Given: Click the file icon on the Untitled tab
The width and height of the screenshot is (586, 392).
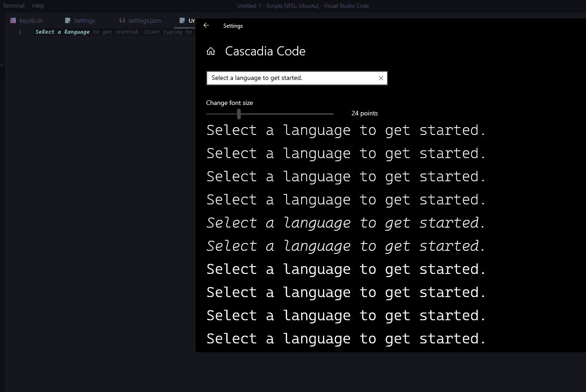Looking at the screenshot, I should (x=182, y=20).
